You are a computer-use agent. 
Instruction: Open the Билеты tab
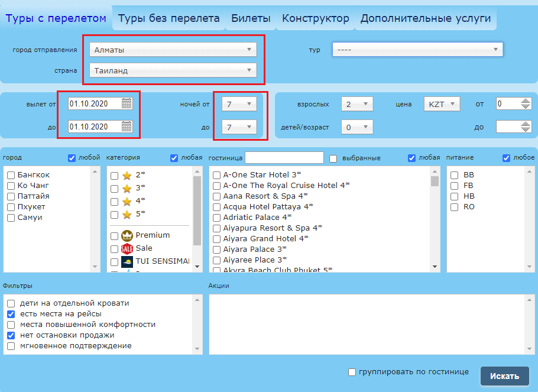251,18
